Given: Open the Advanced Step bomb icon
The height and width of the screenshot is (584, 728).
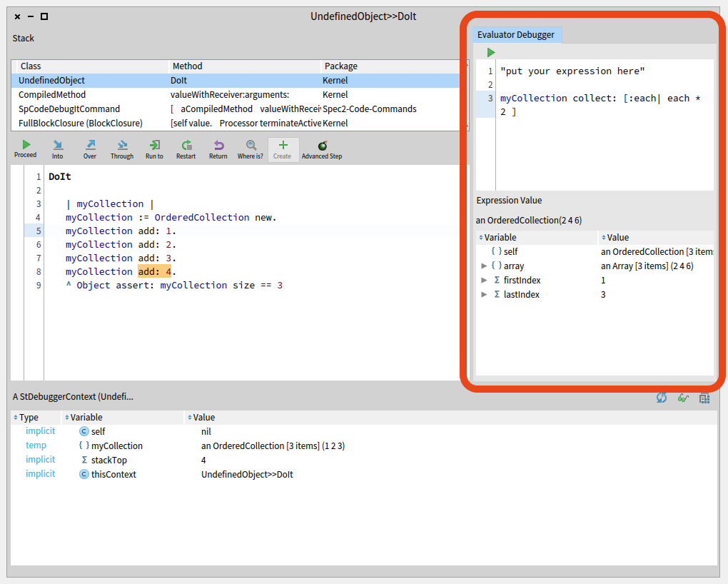Looking at the screenshot, I should 322,148.
